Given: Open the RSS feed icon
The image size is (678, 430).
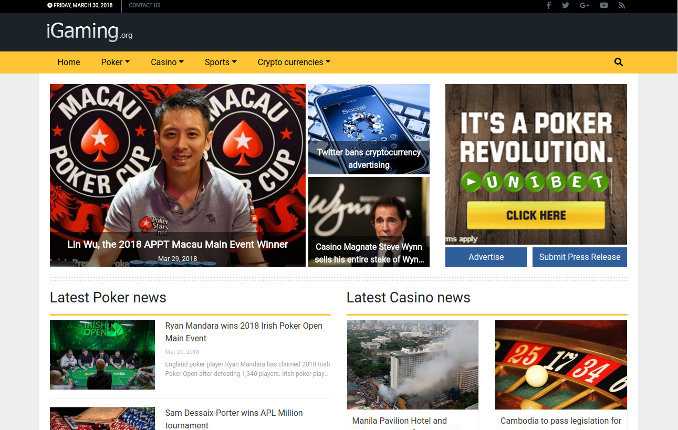Looking at the screenshot, I should 622,5.
